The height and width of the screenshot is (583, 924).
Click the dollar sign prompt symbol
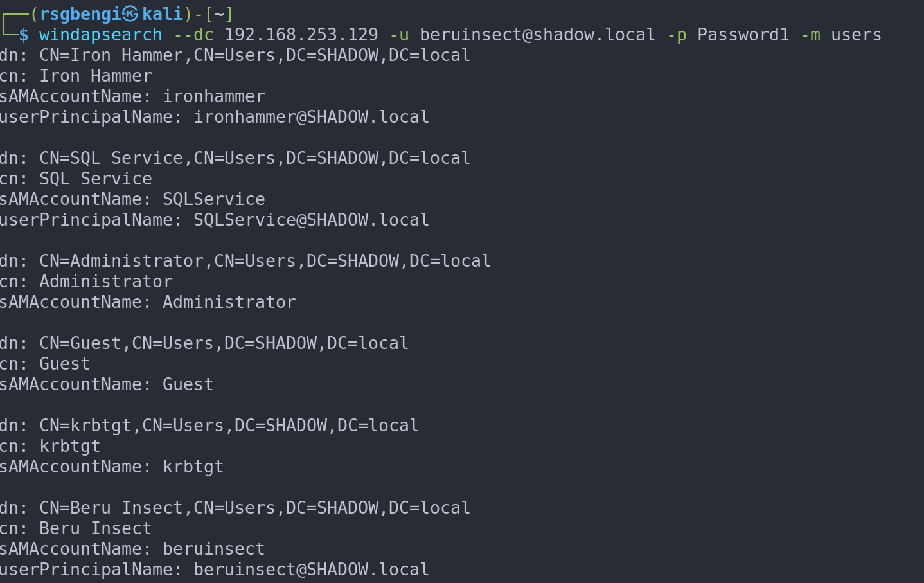pyautogui.click(x=24, y=35)
